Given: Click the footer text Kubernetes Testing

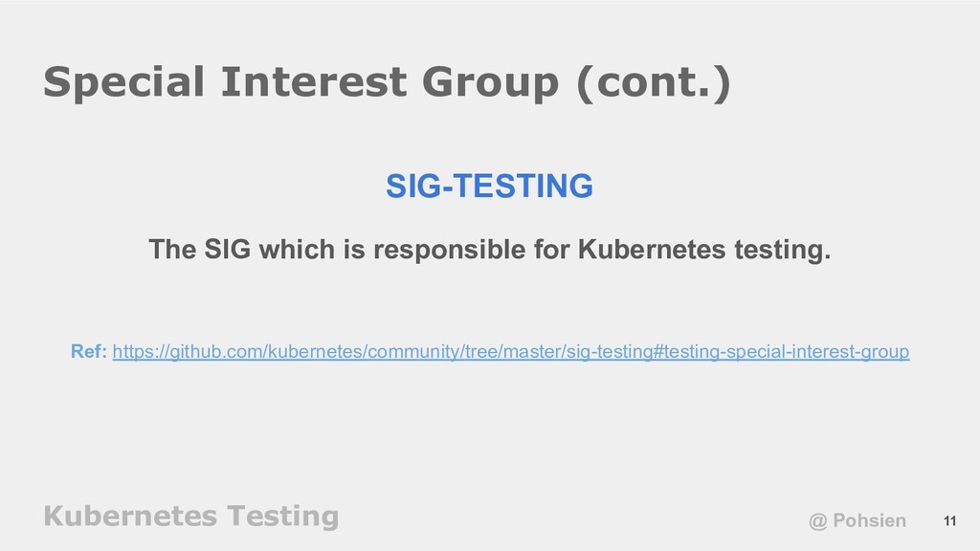Looking at the screenshot, I should (x=191, y=516).
